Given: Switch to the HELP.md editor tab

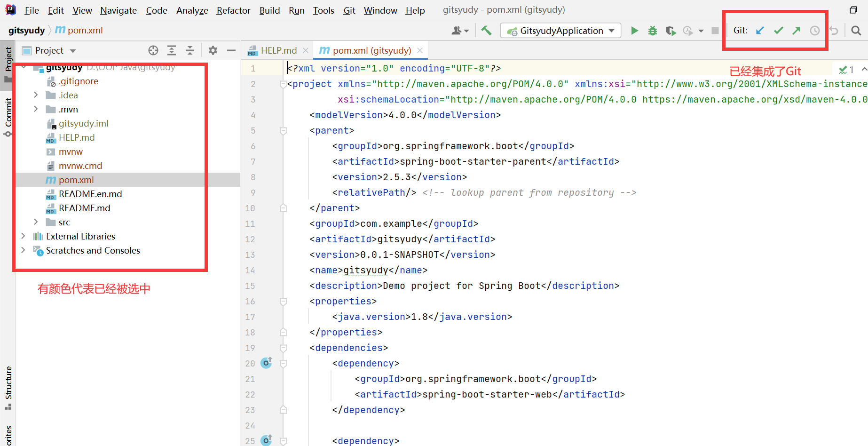Looking at the screenshot, I should tap(278, 50).
